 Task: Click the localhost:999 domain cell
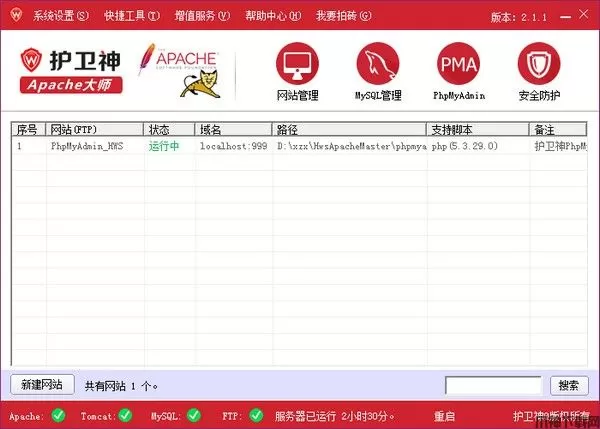pos(233,146)
